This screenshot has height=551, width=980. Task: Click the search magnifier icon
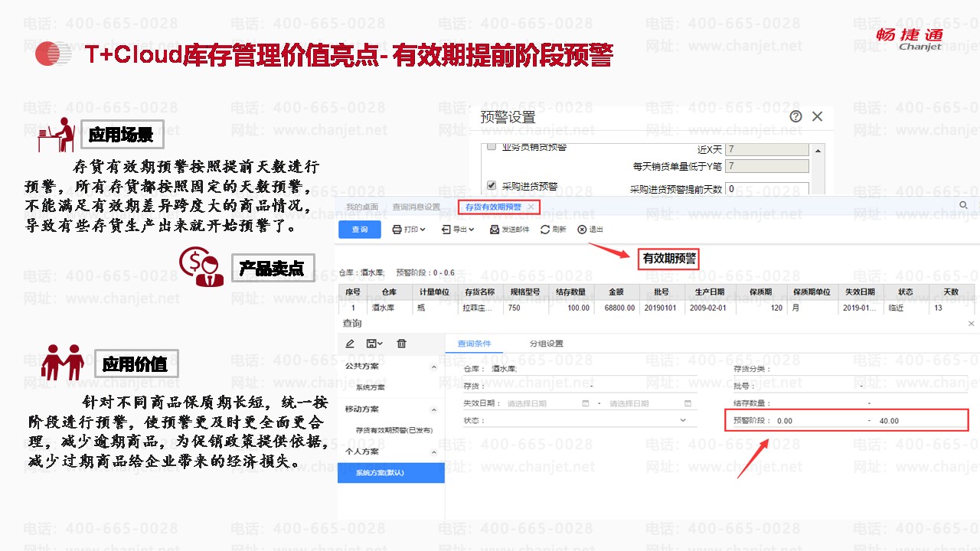coord(964,205)
